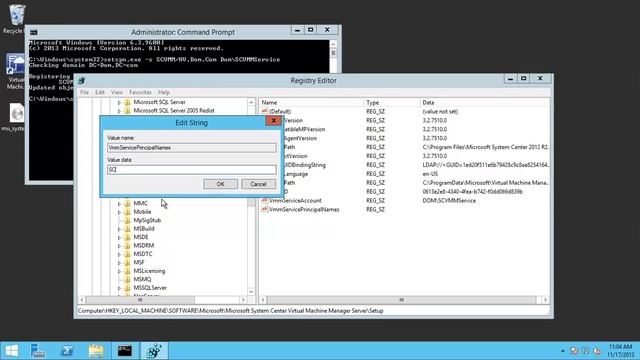Open the Favorites menu in Registry Editor
Screen dimensions: 640x360
pyautogui.click(x=140, y=92)
